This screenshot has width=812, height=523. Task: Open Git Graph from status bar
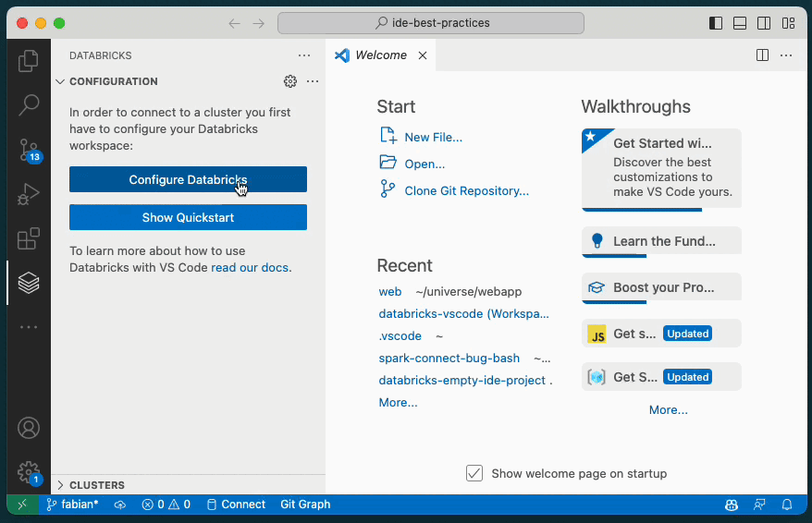[305, 505]
